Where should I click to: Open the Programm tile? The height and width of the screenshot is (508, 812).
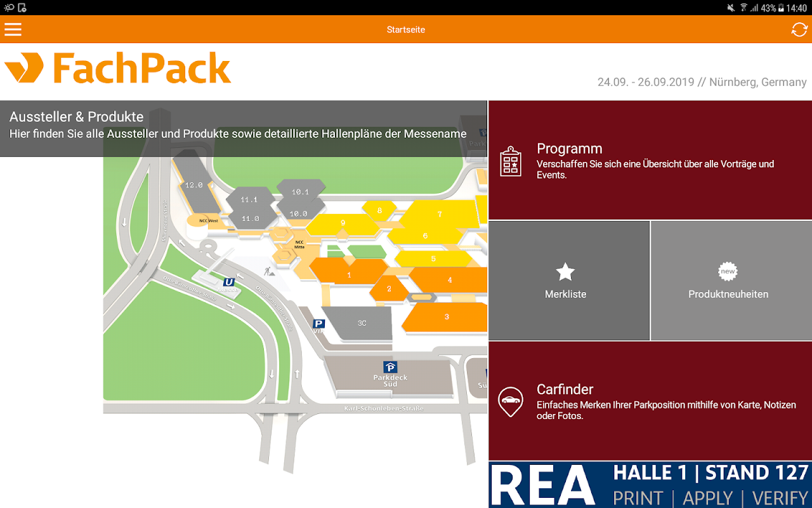[650, 160]
